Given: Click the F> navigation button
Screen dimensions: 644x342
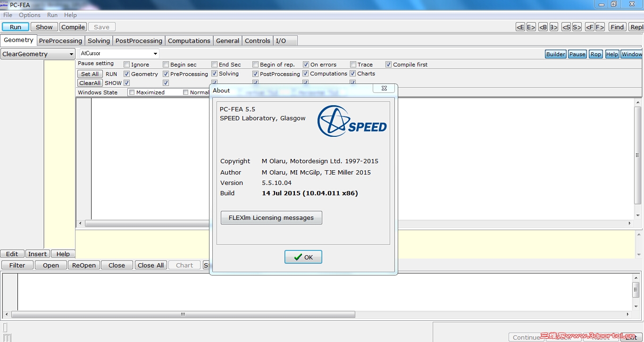Looking at the screenshot, I should tap(600, 27).
